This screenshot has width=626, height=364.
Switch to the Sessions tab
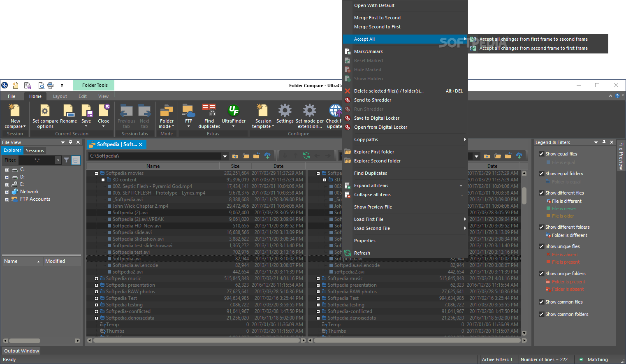pyautogui.click(x=35, y=151)
